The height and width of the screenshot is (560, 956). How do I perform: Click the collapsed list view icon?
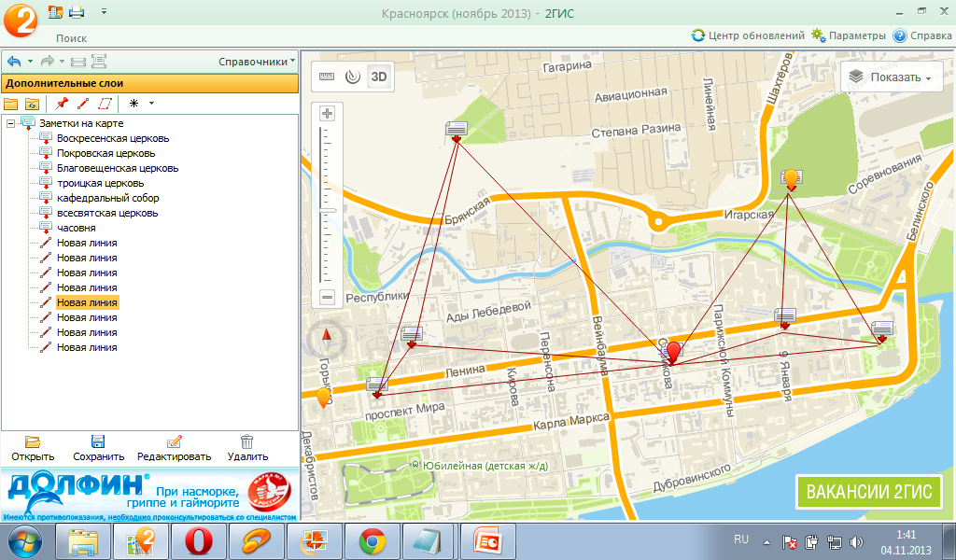click(x=78, y=61)
